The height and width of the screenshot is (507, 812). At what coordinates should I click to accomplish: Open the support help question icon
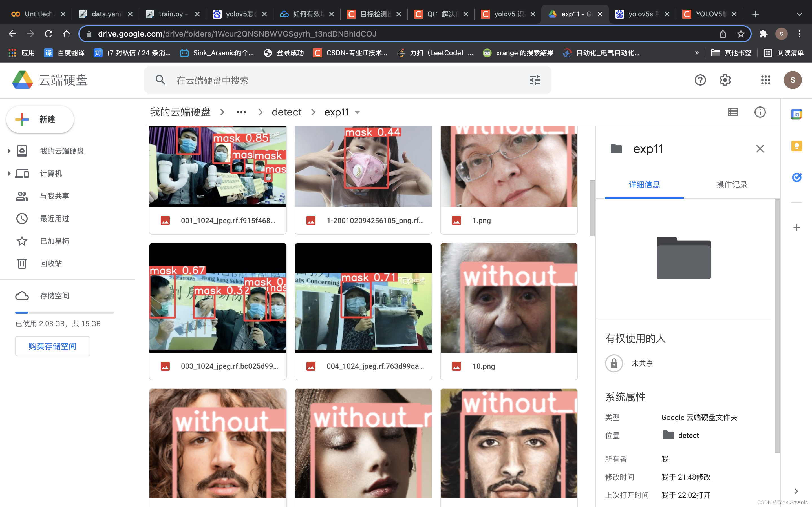point(700,80)
